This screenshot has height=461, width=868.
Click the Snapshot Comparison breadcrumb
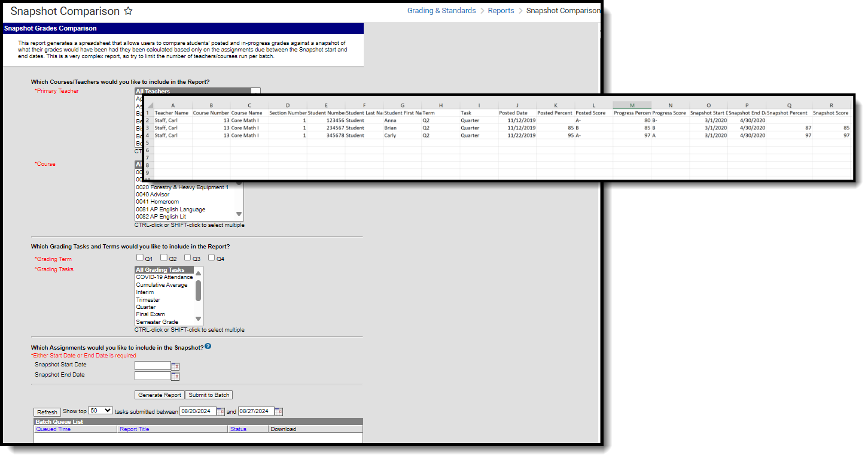(563, 11)
